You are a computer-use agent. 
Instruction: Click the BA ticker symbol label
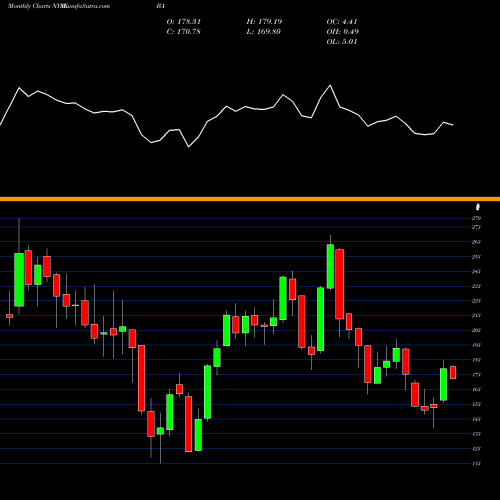click(160, 6)
